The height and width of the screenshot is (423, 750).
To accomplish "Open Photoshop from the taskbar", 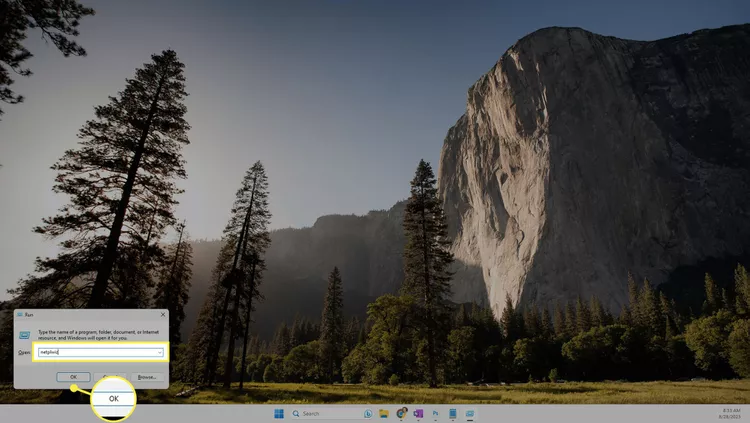I will (435, 413).
